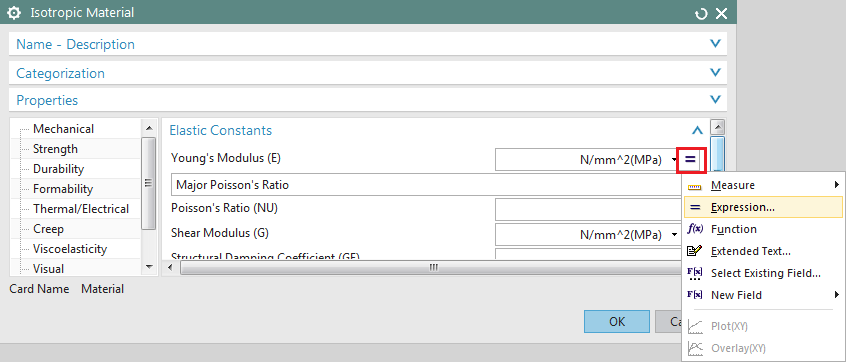Open the Major Poisson's Ratio dropdown

pos(426,185)
